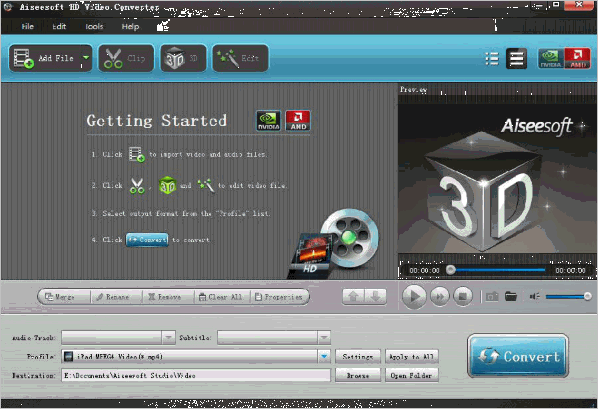Open the Tools menu
Screen dimensions: 598x409
coord(94,27)
